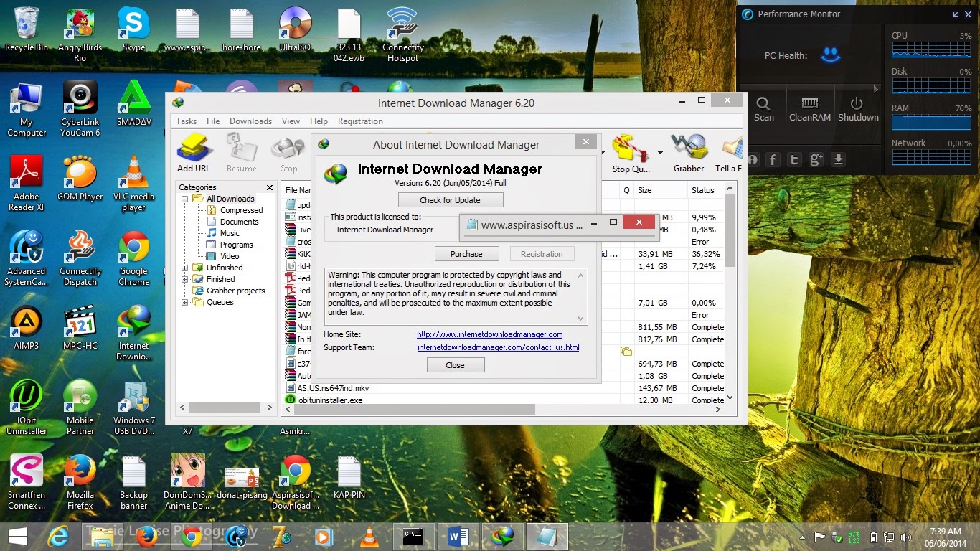
Task: Collapse the All Downloads tree node
Action: [x=185, y=199]
